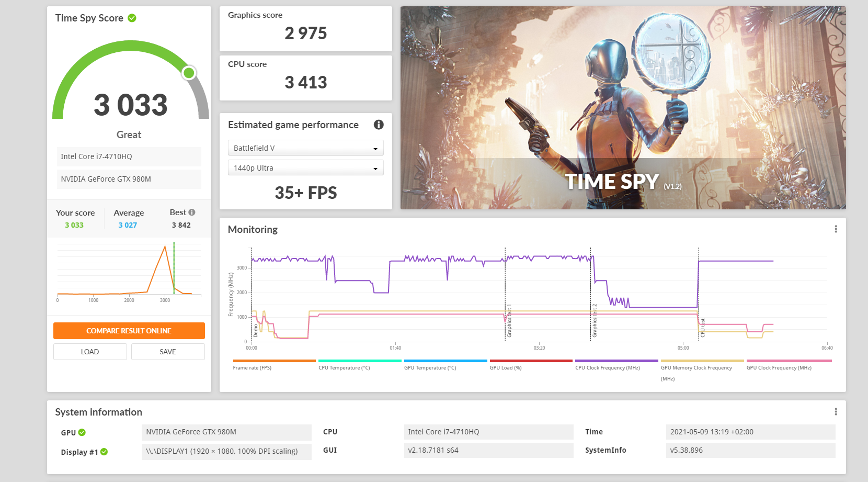The height and width of the screenshot is (482, 868).
Task: Click the COMPARE RESULT ONLINE button
Action: point(129,331)
